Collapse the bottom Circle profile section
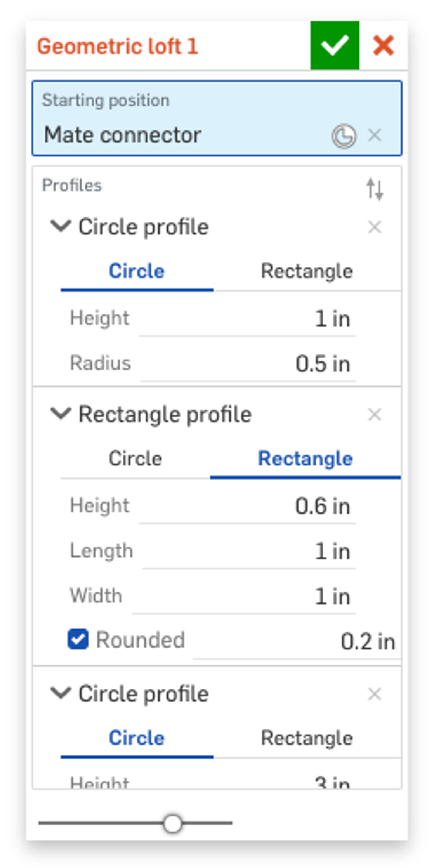432x868 pixels. click(60, 693)
